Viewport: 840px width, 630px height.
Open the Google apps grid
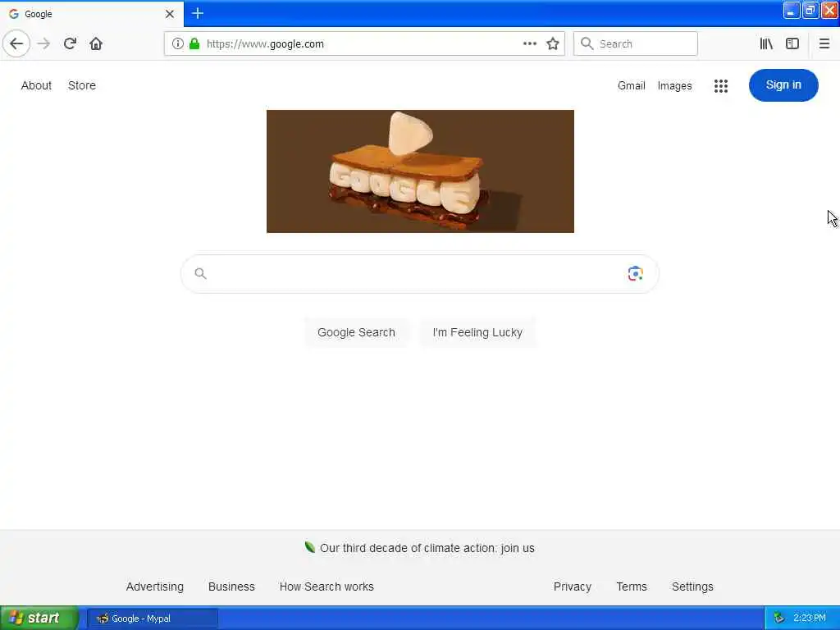tap(721, 85)
